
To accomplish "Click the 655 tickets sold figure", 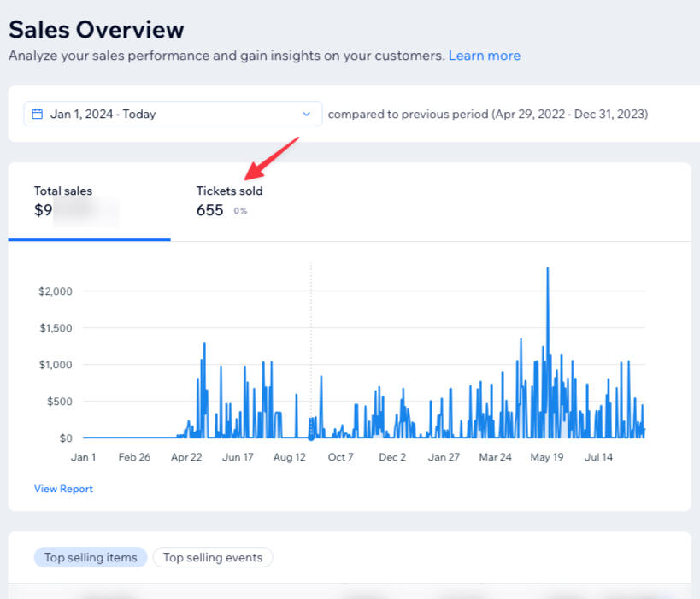I will coord(209,210).
